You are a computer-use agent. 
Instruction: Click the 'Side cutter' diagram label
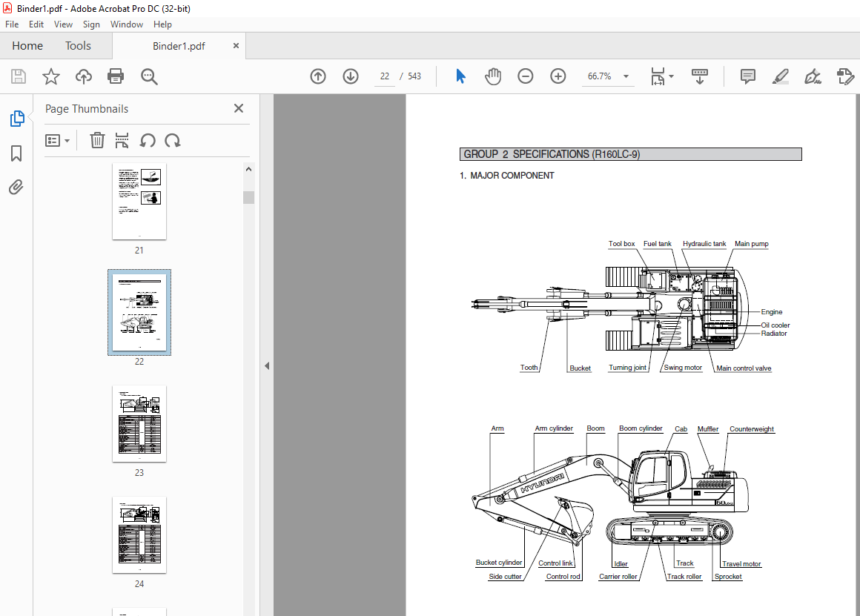click(505, 577)
